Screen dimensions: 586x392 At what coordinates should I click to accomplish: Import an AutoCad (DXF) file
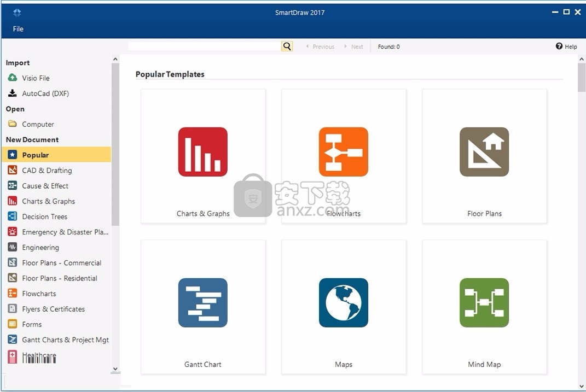click(x=45, y=93)
